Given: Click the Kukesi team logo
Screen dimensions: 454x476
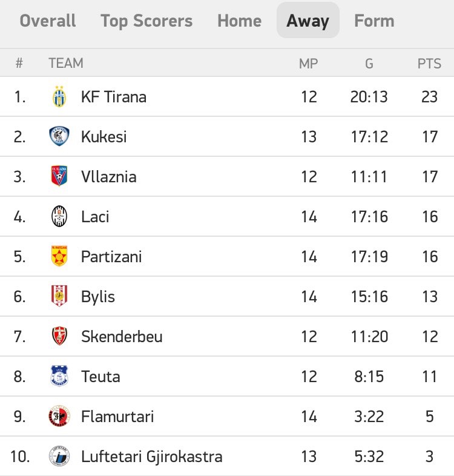Looking at the screenshot, I should pyautogui.click(x=59, y=136).
